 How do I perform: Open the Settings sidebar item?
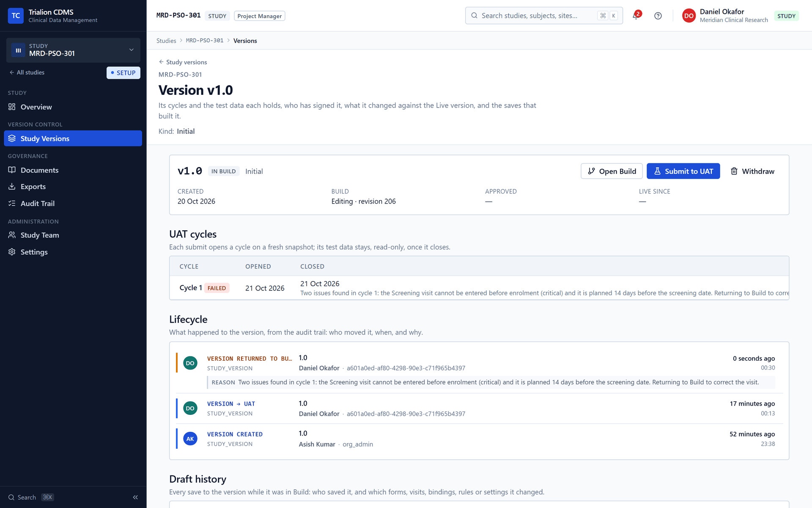tap(73, 252)
